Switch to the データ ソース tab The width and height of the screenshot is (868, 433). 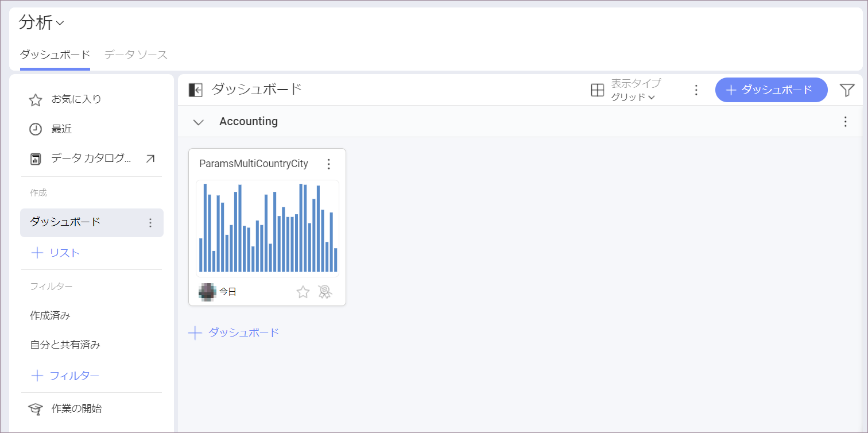click(x=136, y=55)
